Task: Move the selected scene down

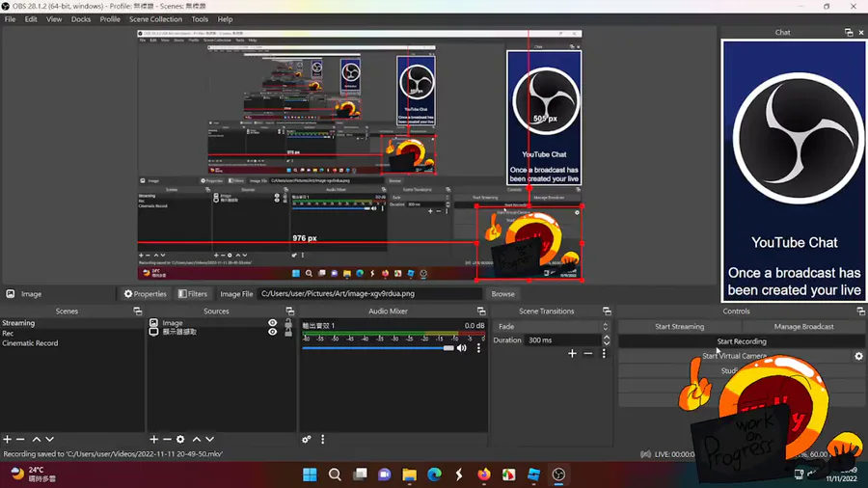Action: [50, 440]
